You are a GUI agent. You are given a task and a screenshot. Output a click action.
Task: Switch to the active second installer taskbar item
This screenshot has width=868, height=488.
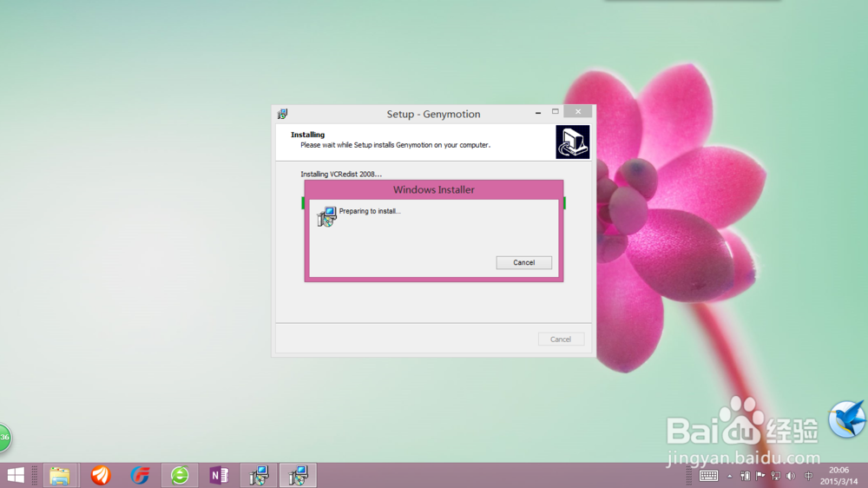pos(299,475)
